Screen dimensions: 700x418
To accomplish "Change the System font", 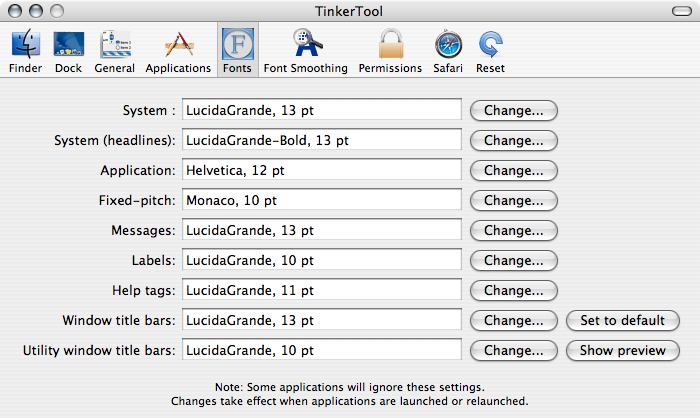I will (514, 110).
